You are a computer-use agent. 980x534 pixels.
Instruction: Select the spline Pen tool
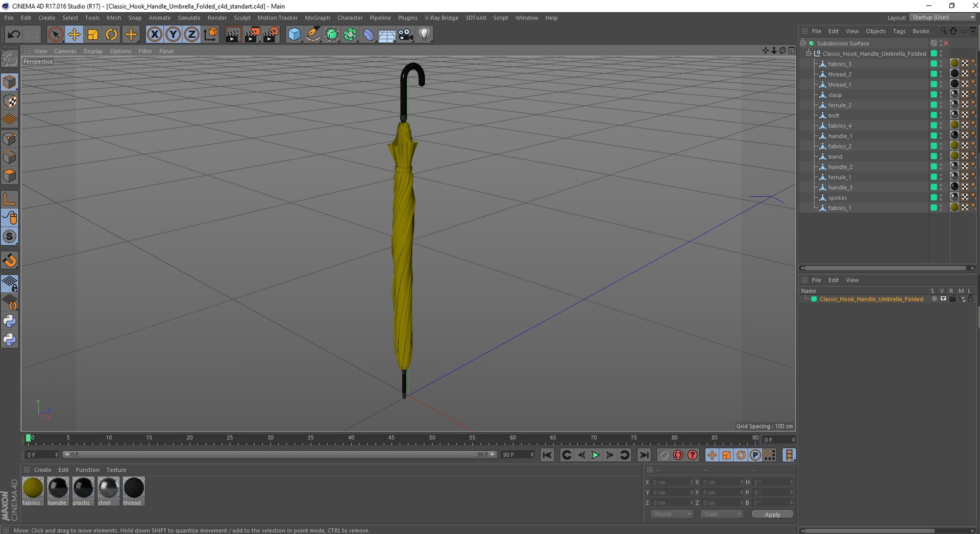pos(313,34)
